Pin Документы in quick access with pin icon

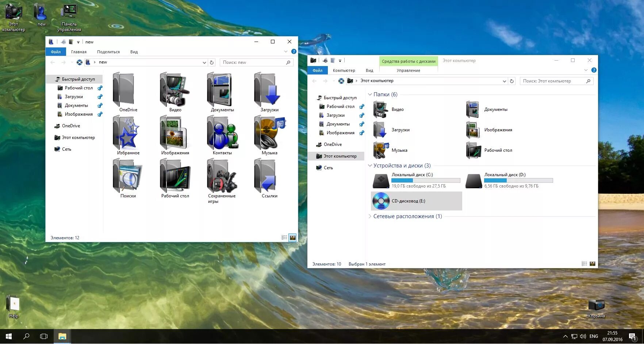coord(100,105)
